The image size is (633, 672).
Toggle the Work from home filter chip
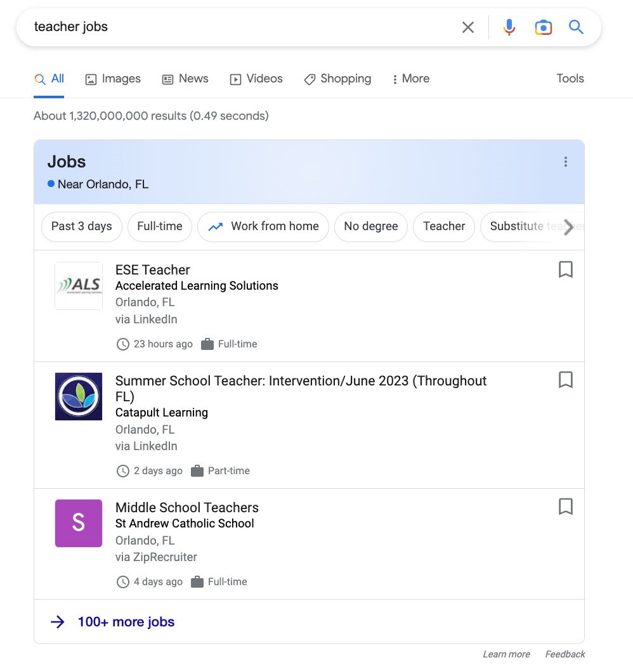tap(263, 226)
